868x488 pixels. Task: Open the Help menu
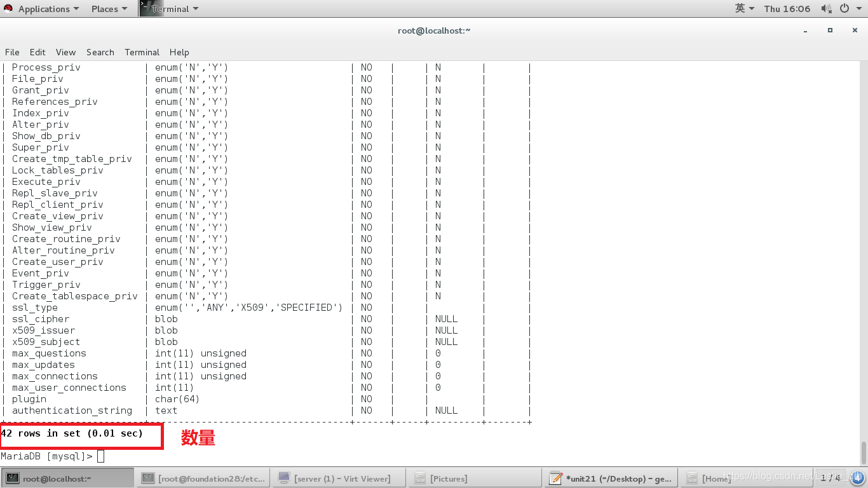pyautogui.click(x=179, y=52)
